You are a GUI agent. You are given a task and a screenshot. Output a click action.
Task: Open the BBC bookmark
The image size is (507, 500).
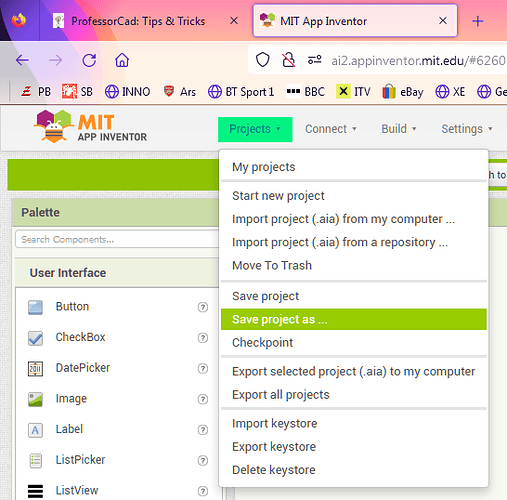305,91
